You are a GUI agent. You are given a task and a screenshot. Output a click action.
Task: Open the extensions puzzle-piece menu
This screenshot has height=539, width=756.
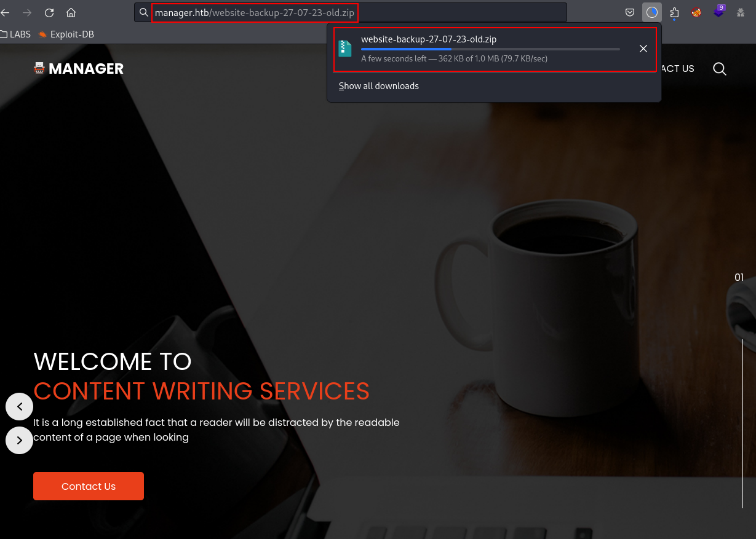click(x=674, y=12)
